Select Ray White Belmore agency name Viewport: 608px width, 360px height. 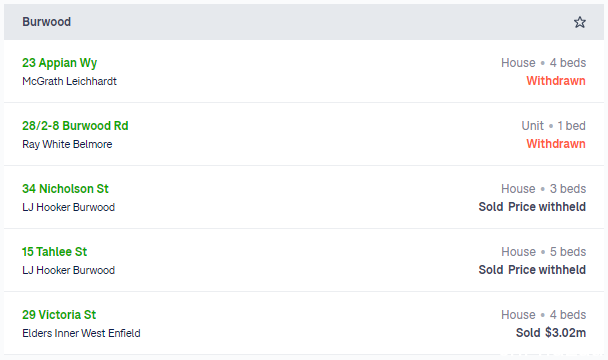[67, 144]
